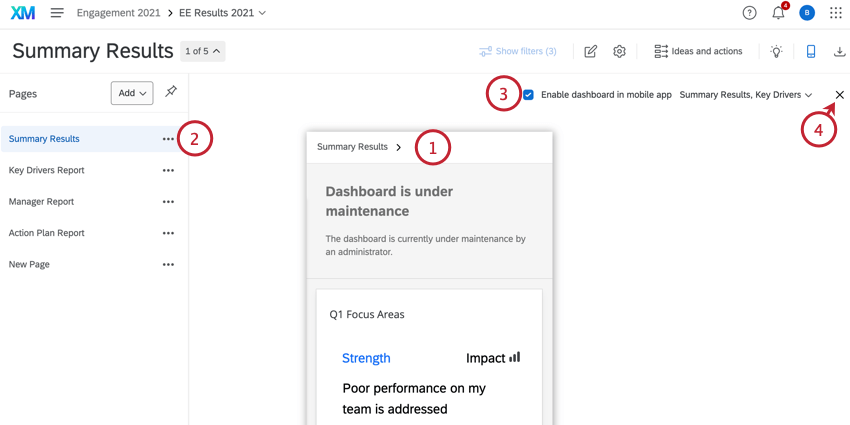Expand the Summary Results, Key Drivers dropdown
Viewport: 850px width, 425px height.
pos(745,95)
